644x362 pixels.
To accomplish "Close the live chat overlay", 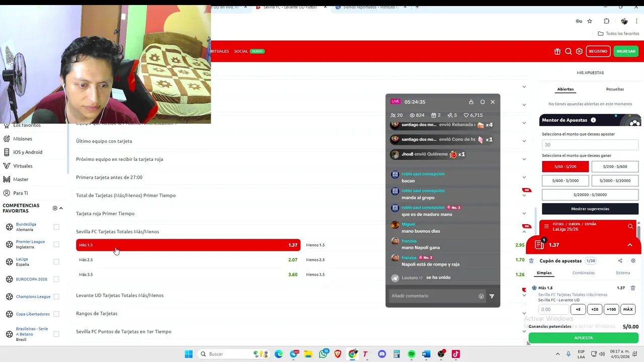I will coord(493,102).
